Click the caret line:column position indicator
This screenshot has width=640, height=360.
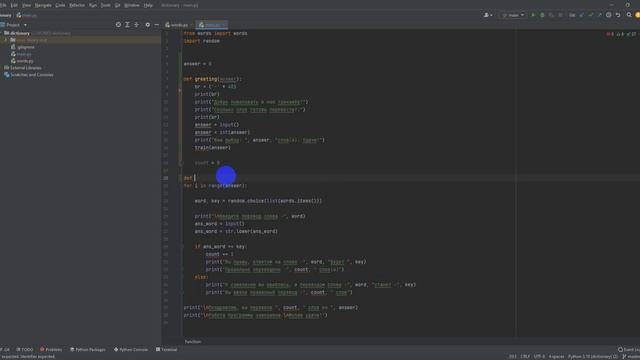(x=512, y=356)
